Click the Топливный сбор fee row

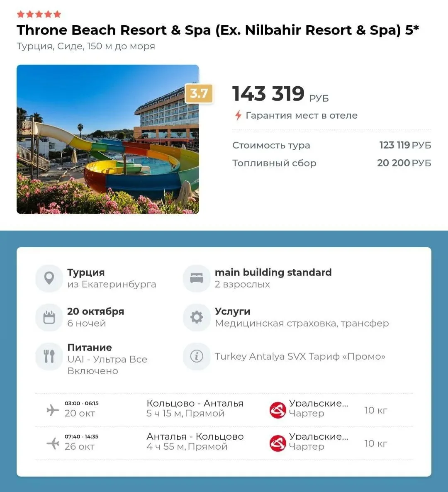[x=331, y=163]
